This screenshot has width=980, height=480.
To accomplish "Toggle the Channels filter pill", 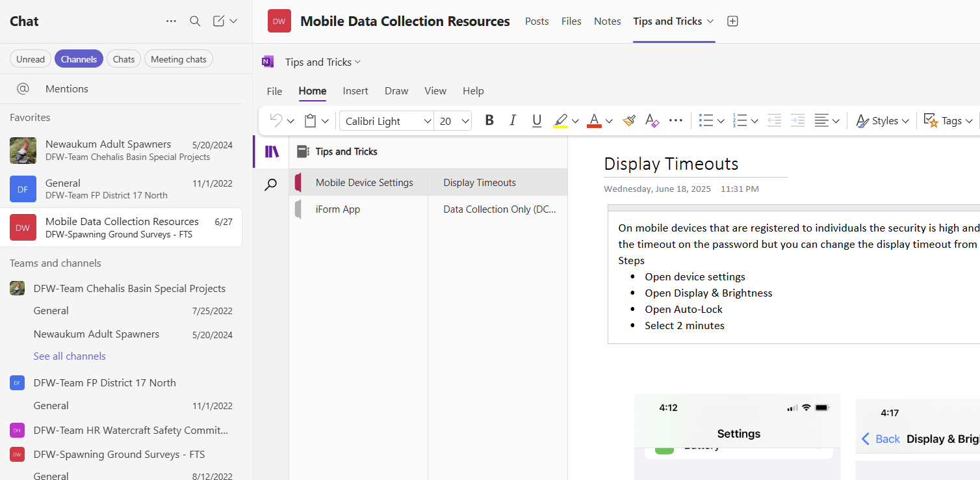I will point(79,59).
